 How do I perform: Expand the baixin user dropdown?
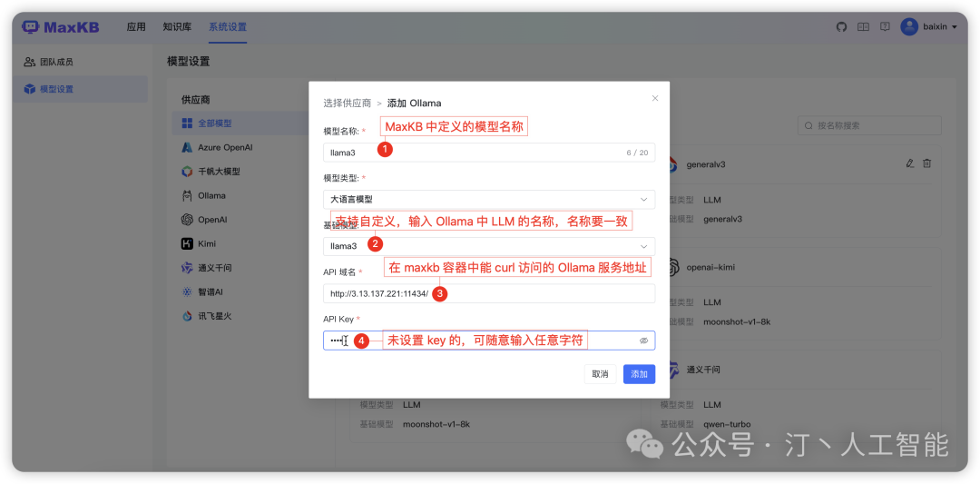tap(954, 27)
